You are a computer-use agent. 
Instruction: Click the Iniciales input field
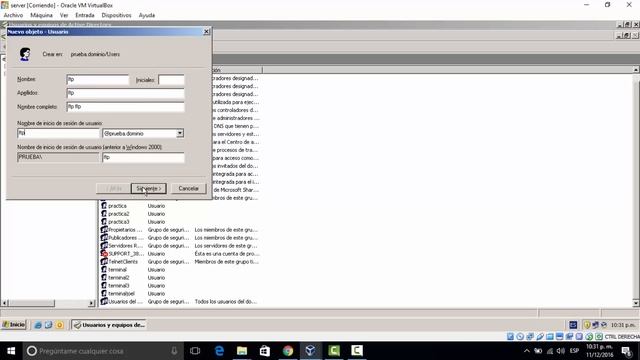coord(171,80)
